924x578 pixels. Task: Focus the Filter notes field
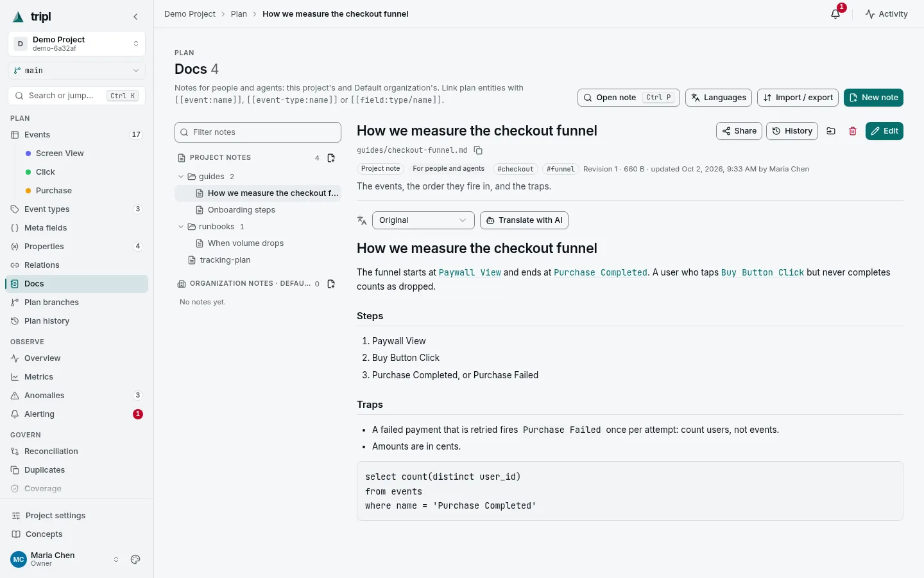click(x=258, y=132)
